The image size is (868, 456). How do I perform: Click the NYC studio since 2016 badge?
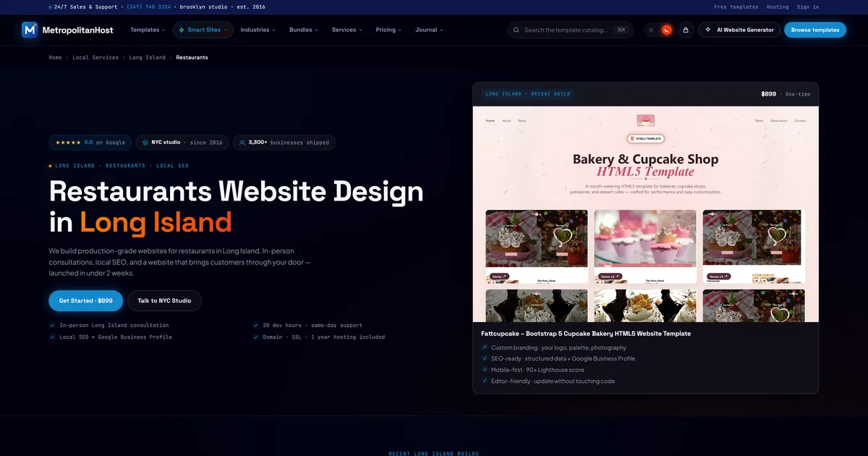tap(182, 143)
